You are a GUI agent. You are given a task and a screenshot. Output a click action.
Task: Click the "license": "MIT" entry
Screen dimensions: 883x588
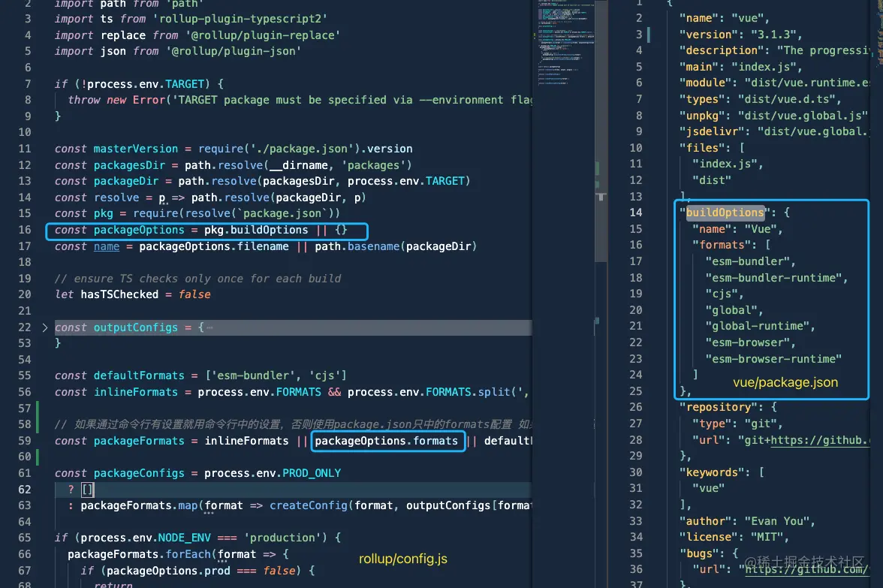click(734, 538)
